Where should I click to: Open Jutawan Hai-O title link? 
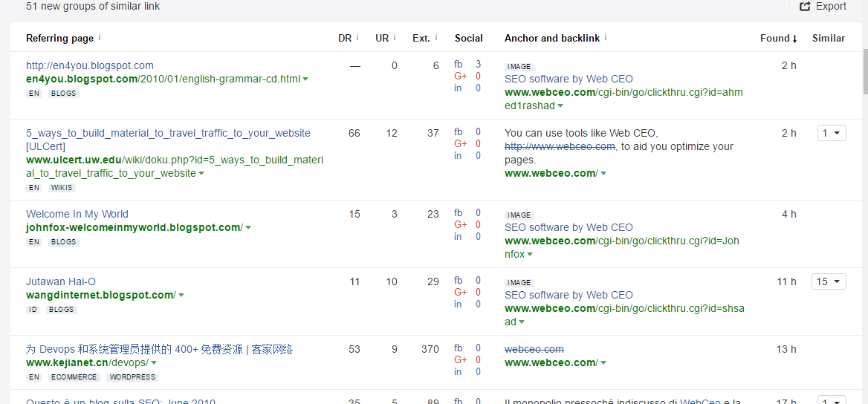click(61, 281)
